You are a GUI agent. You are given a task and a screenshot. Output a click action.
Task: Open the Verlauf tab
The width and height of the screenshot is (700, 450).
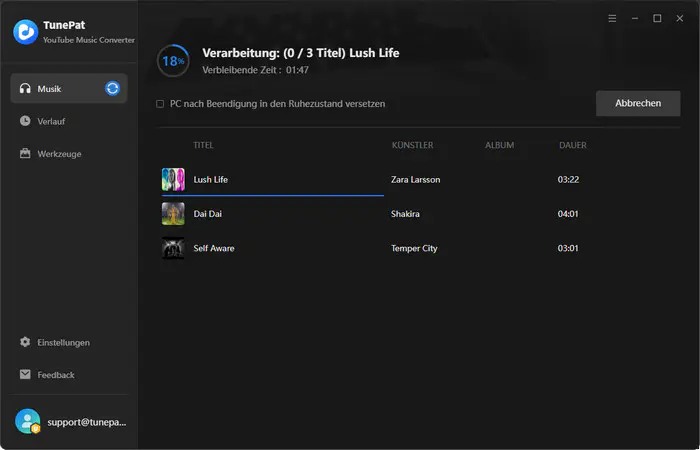point(69,121)
